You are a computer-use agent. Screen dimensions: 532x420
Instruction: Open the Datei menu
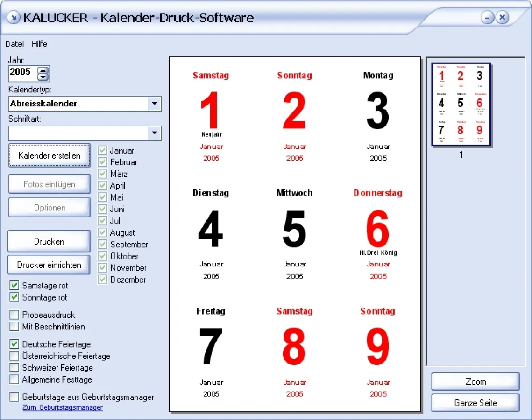(x=14, y=44)
